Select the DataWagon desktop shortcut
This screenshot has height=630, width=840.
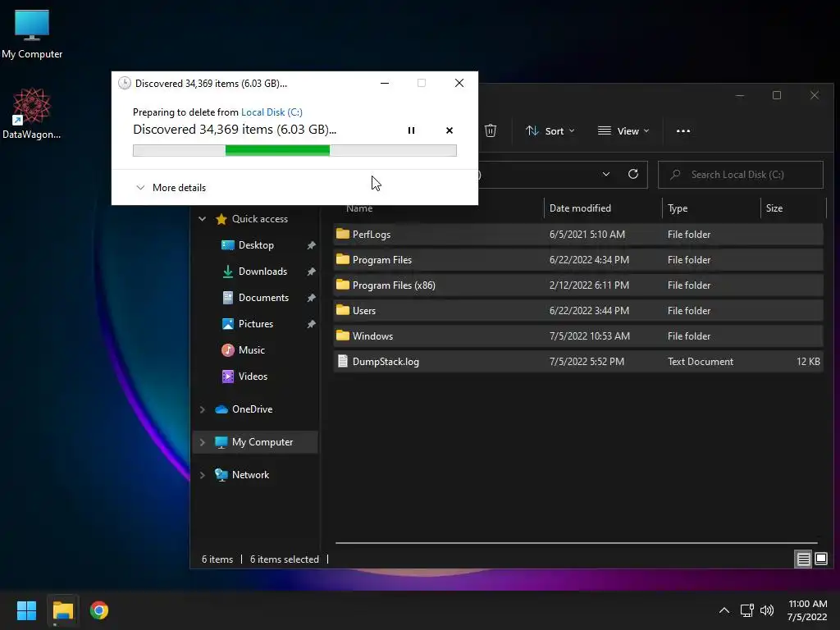click(32, 113)
